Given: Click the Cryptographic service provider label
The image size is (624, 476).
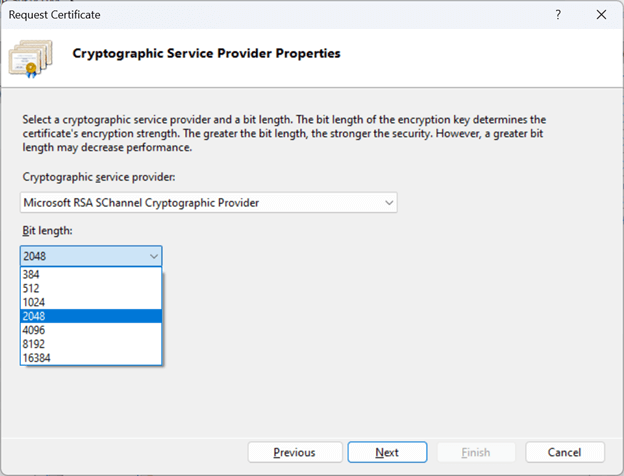Looking at the screenshot, I should pos(99,177).
